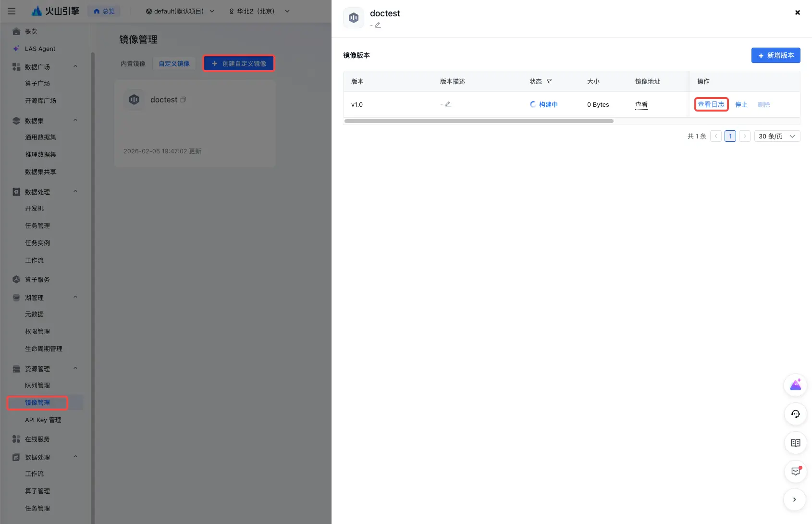Go to previous page of versions
Screen dimensions: 812x524
tap(716, 136)
